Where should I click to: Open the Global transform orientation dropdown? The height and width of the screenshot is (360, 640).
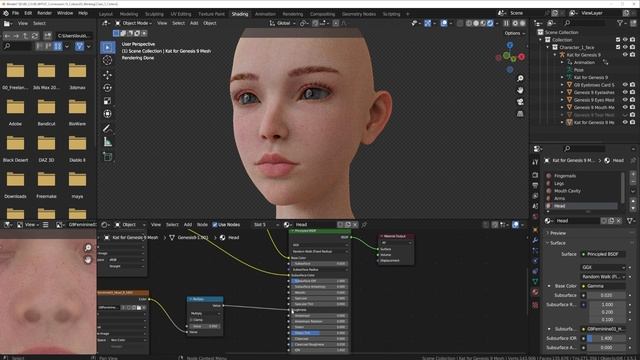click(282, 23)
